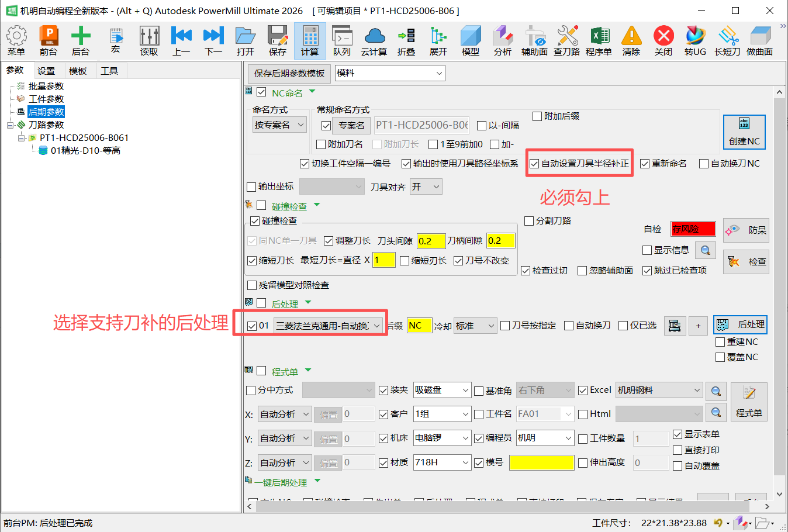Viewport: 788px width, 532px height.
Task: Click the 关闭 red X icon
Action: 663,40
